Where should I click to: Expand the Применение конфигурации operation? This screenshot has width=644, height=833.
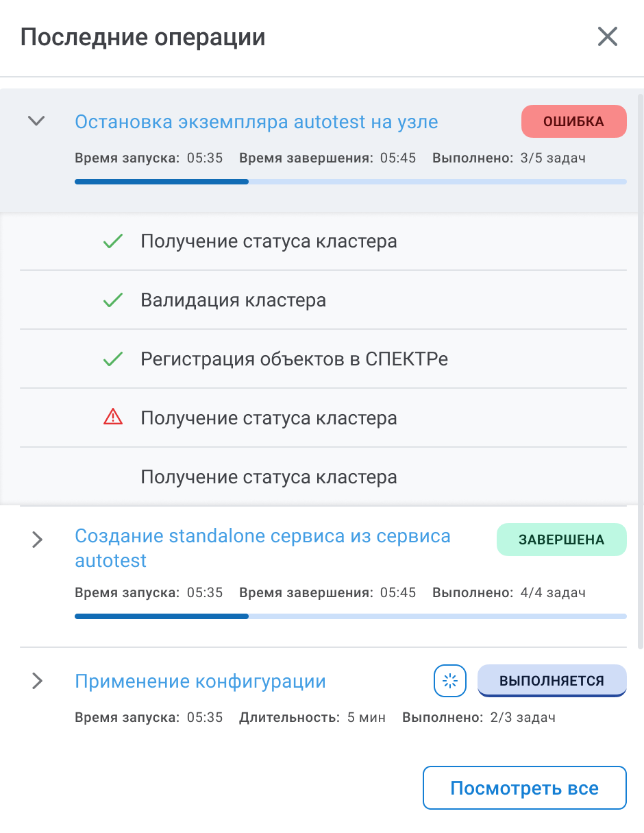37,681
